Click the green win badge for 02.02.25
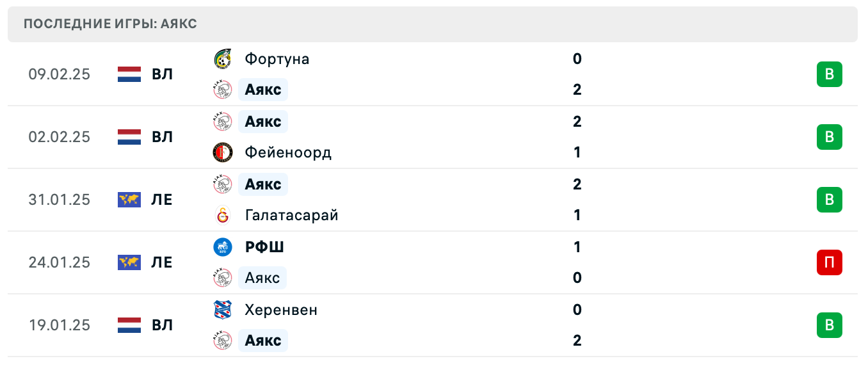 point(829,137)
